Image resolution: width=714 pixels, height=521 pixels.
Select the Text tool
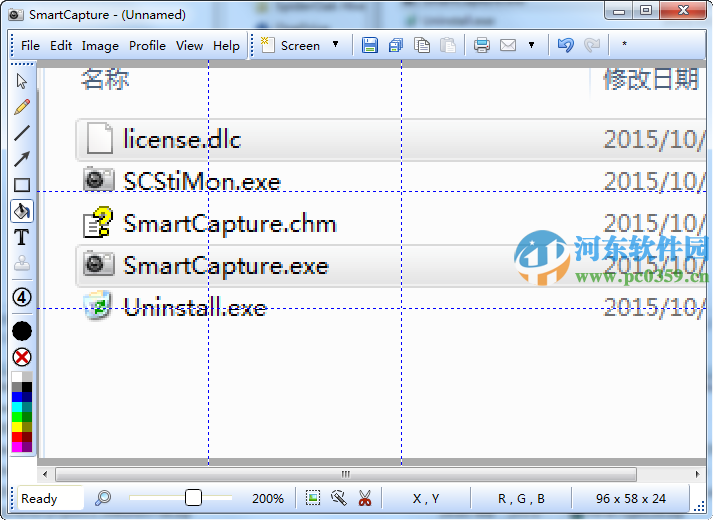click(21, 237)
